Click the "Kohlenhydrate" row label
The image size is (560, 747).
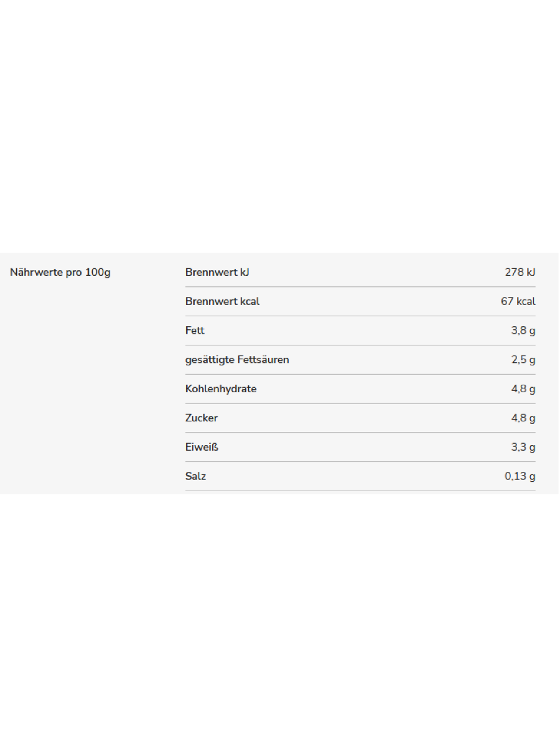point(221,389)
